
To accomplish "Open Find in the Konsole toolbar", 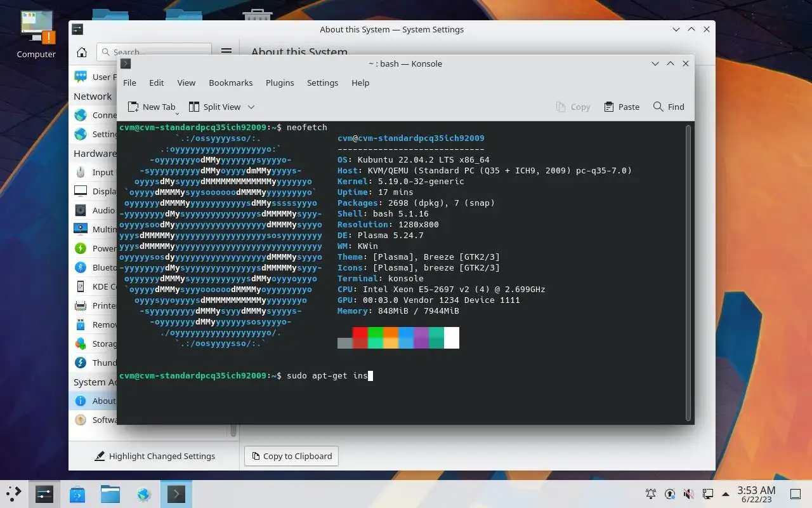I will (669, 107).
